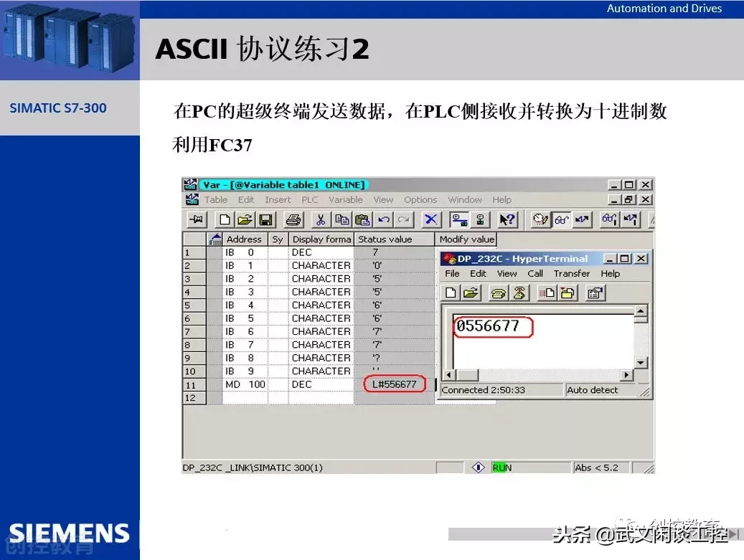The height and width of the screenshot is (560, 744).
Task: Open the Table menu in Var window
Action: tap(216, 199)
